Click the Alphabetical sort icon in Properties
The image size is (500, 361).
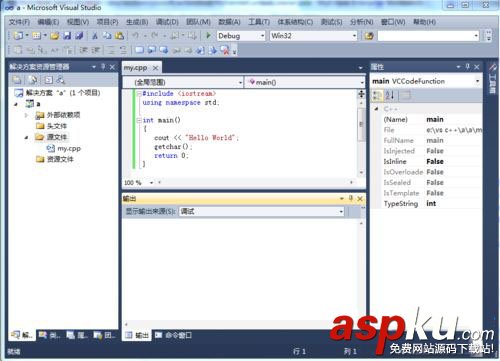(390, 95)
